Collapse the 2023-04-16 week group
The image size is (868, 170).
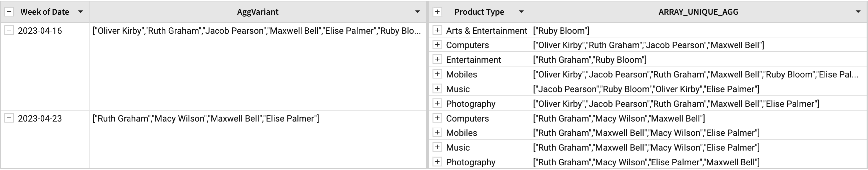[x=9, y=30]
